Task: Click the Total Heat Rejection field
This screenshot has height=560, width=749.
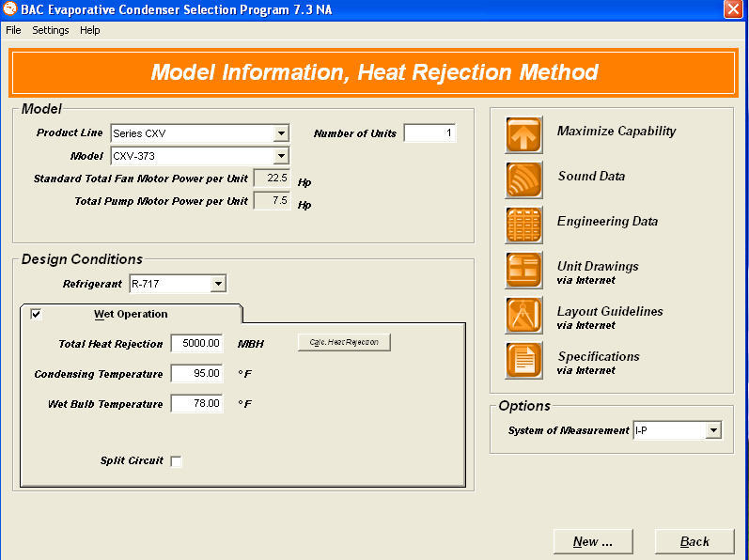Action: pyautogui.click(x=196, y=343)
